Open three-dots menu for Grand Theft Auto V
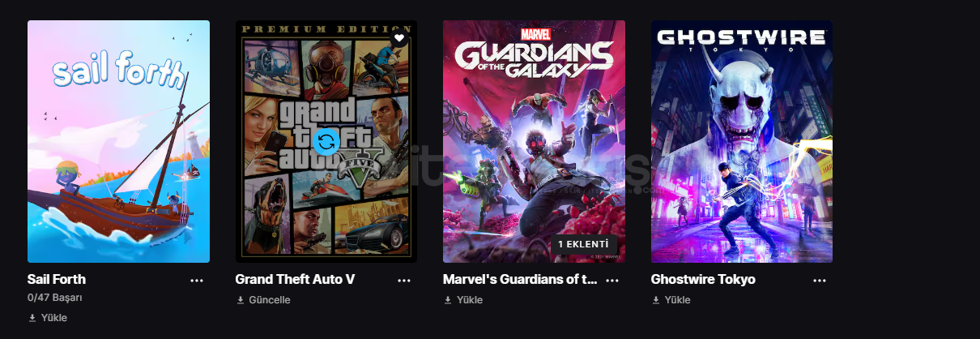 (404, 280)
